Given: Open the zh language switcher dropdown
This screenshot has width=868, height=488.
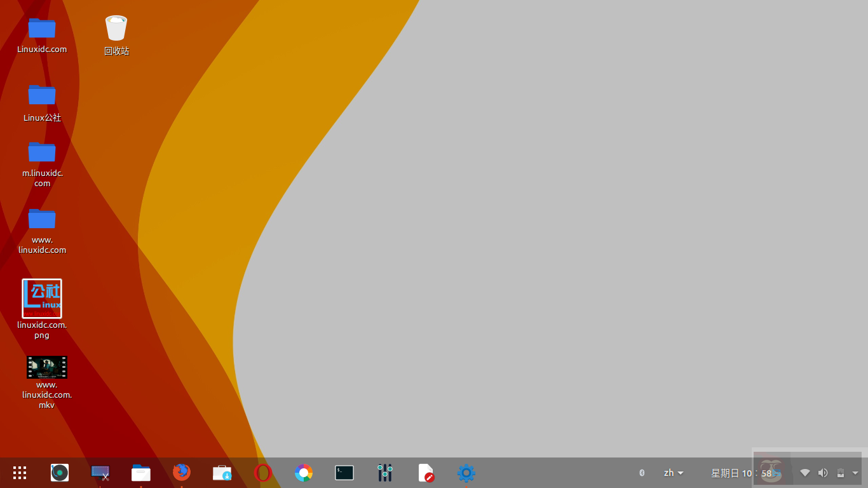Looking at the screenshot, I should coord(674,473).
